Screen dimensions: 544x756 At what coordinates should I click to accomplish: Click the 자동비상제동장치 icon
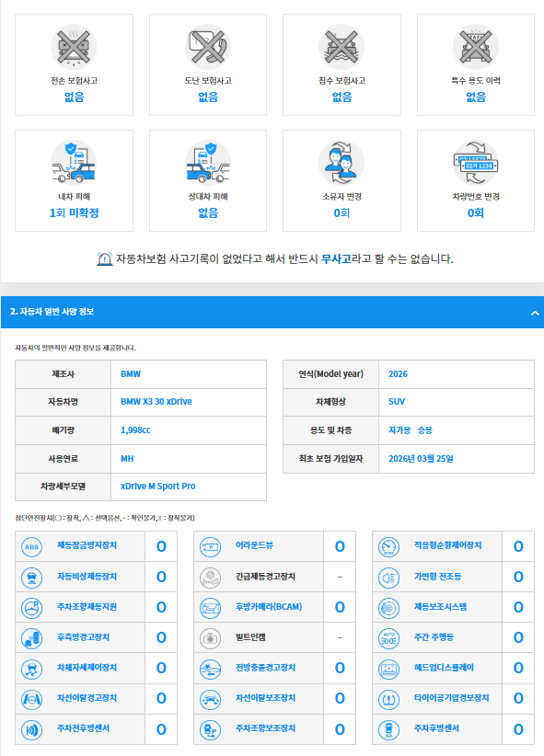[32, 578]
